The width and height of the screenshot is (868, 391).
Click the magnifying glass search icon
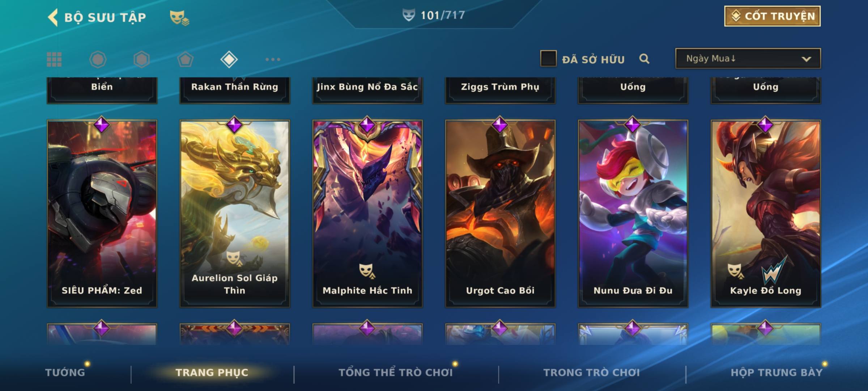[644, 59]
